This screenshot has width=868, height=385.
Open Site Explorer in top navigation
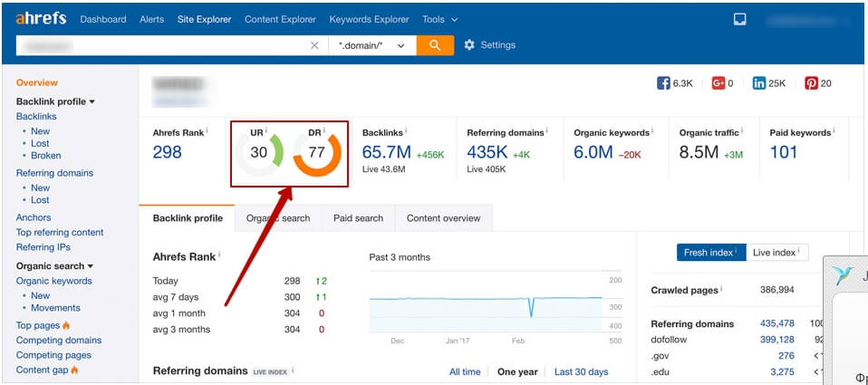coord(204,19)
